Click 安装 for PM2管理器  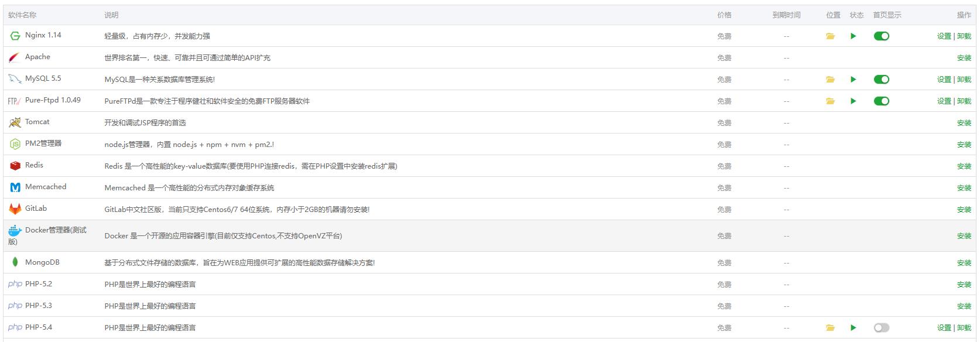(964, 145)
